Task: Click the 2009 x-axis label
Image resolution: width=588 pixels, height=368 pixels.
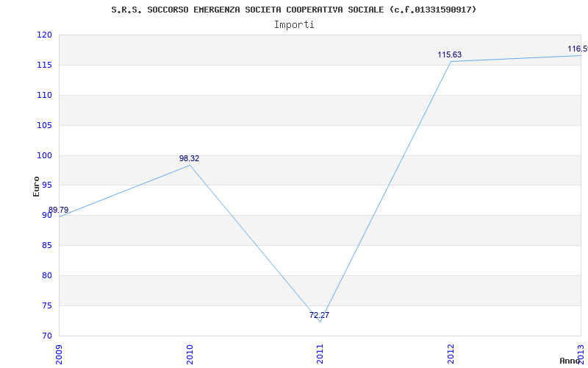Action: tap(60, 354)
